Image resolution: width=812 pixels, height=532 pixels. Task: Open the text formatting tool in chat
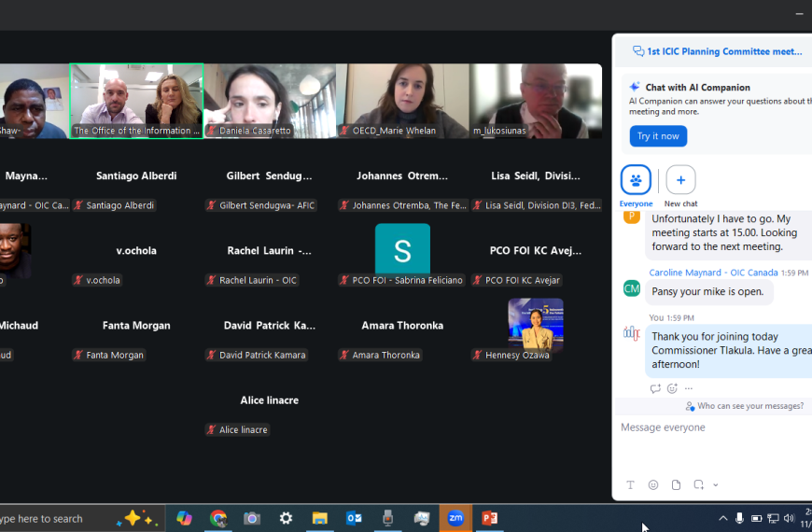click(630, 485)
